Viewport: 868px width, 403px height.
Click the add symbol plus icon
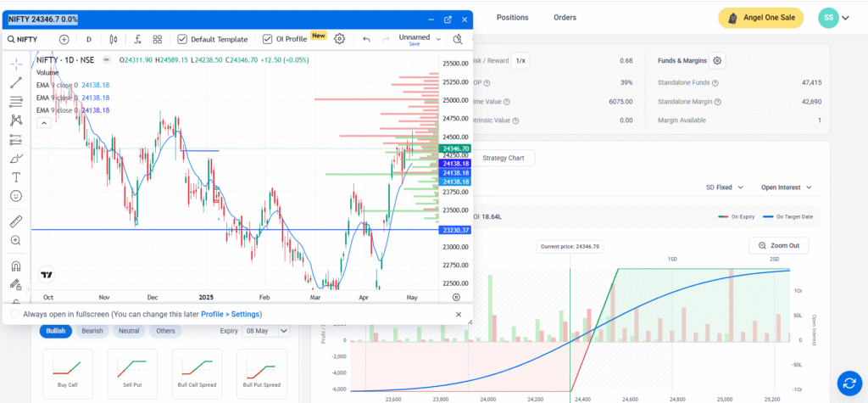(x=64, y=39)
